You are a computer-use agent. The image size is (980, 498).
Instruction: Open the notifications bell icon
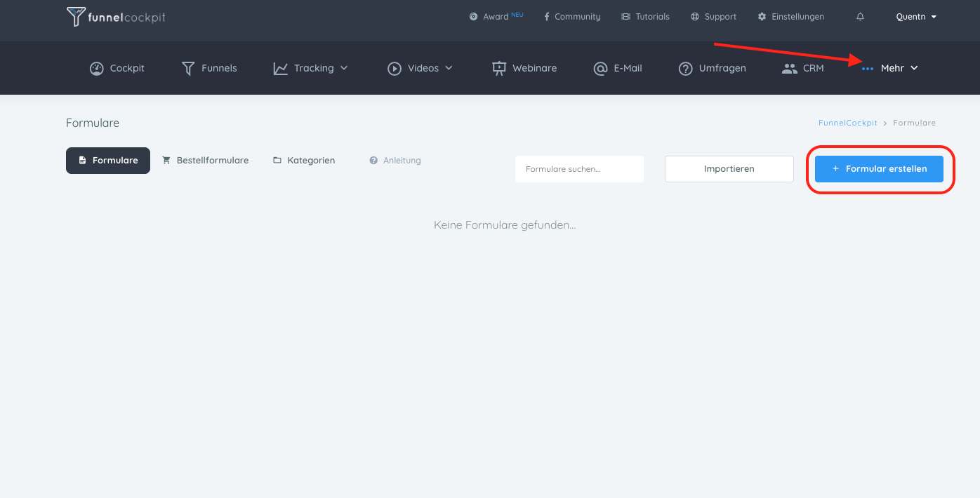860,17
